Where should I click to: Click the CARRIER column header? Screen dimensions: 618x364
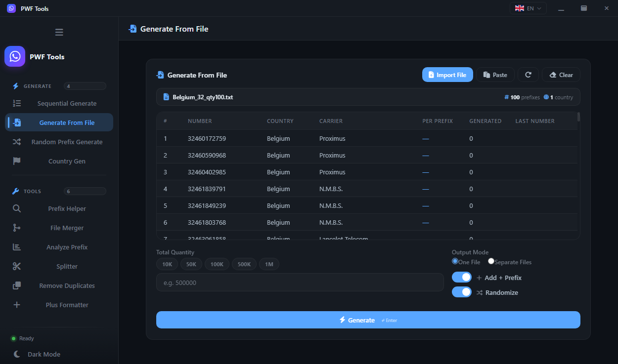click(x=331, y=121)
